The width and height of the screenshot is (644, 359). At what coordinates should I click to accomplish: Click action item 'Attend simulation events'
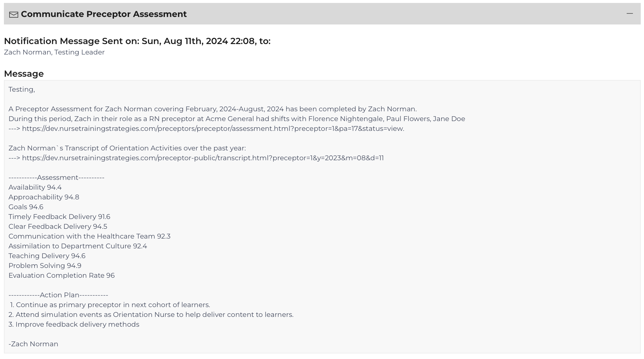pos(151,315)
